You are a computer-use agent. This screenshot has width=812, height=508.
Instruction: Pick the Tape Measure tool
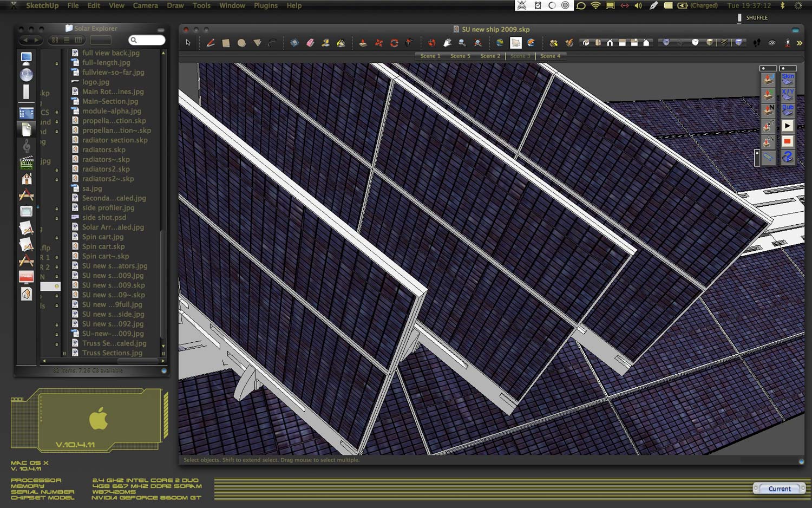point(325,43)
